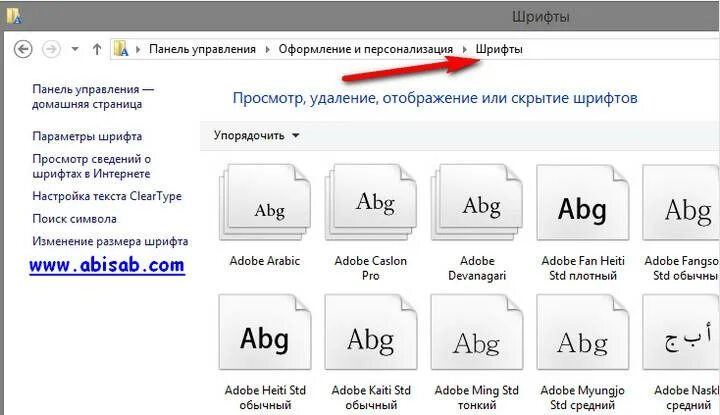Image resolution: width=720 pixels, height=415 pixels.
Task: Open Оформление и персонализация breadcrumb
Action: pyautogui.click(x=366, y=49)
